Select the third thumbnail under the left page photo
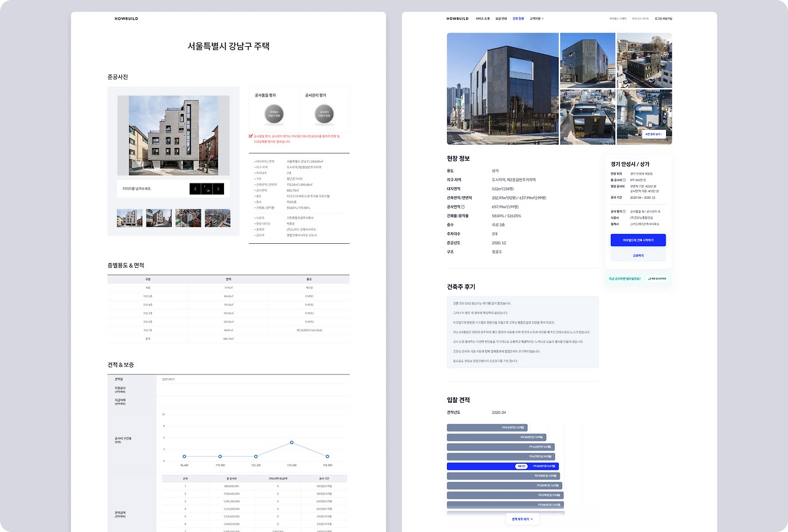The image size is (788, 532). click(188, 218)
